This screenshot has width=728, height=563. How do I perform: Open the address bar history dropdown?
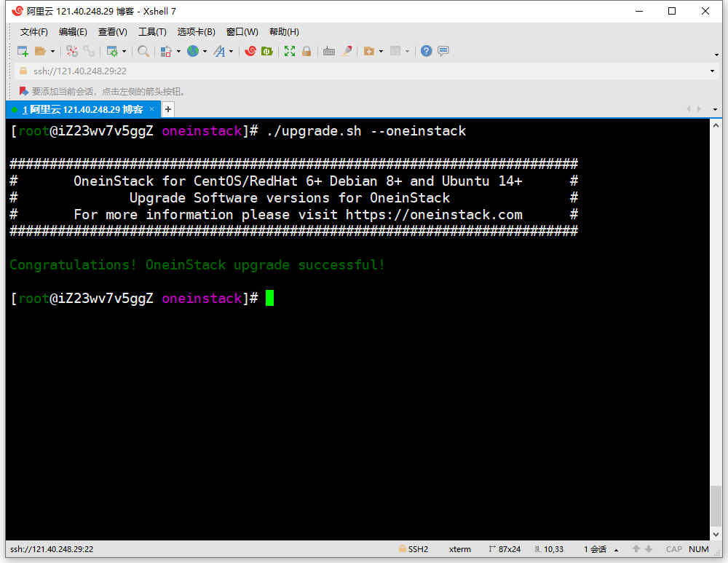click(x=712, y=71)
